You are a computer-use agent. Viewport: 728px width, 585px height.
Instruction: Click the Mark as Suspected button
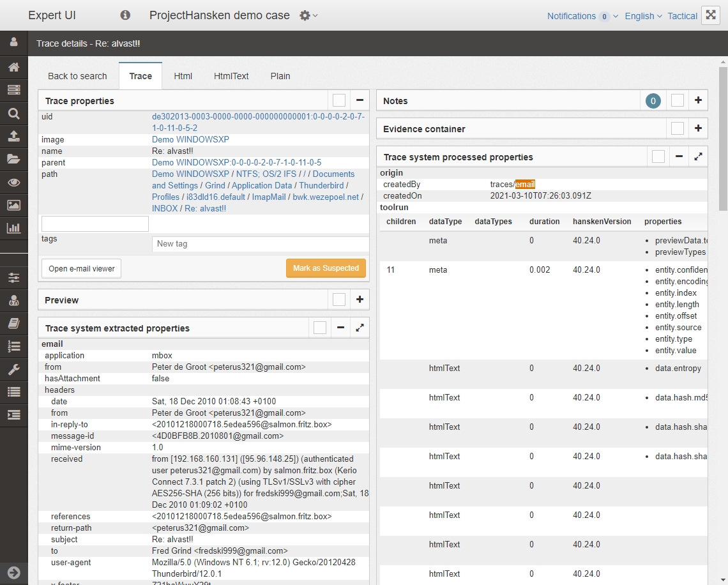click(x=326, y=268)
